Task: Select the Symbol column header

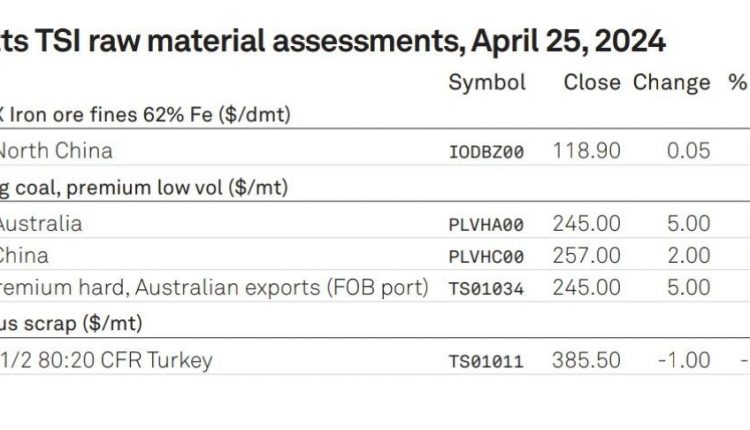Action: pyautogui.click(x=487, y=83)
